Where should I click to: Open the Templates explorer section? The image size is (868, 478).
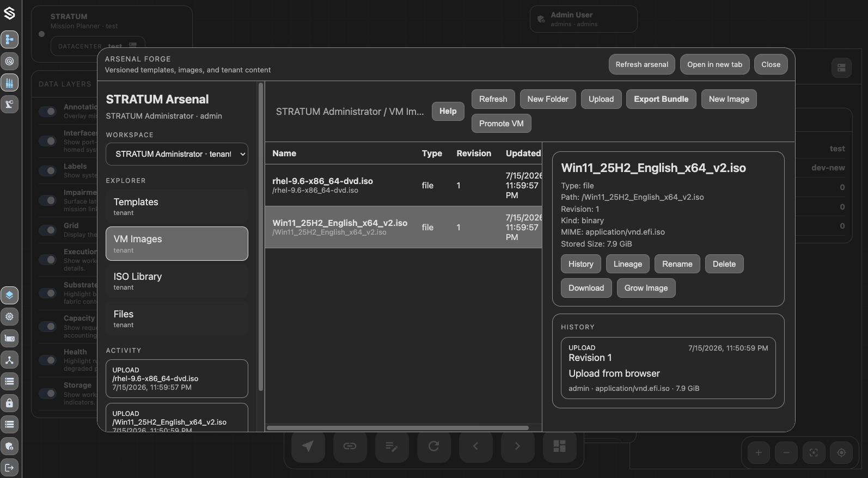click(177, 206)
